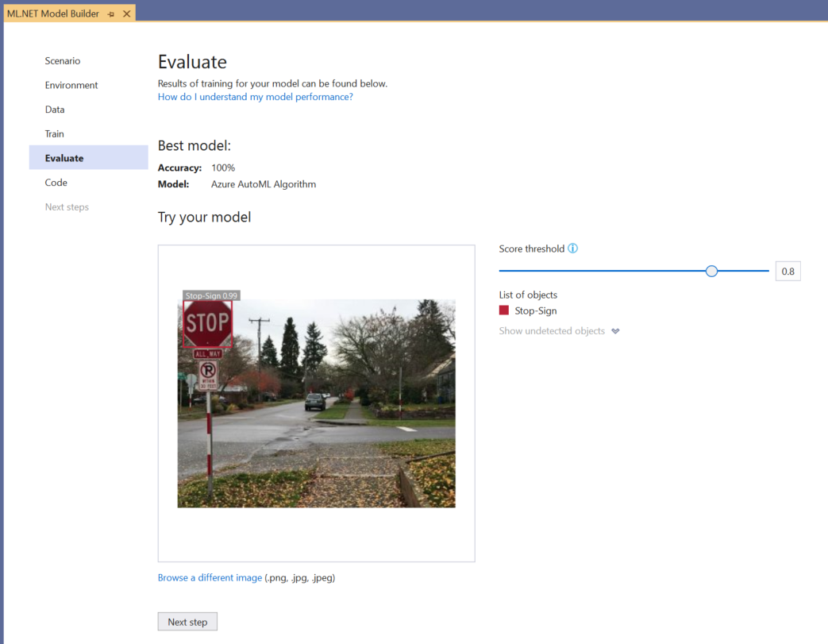Select the Scenario step in the sidebar

click(63, 60)
